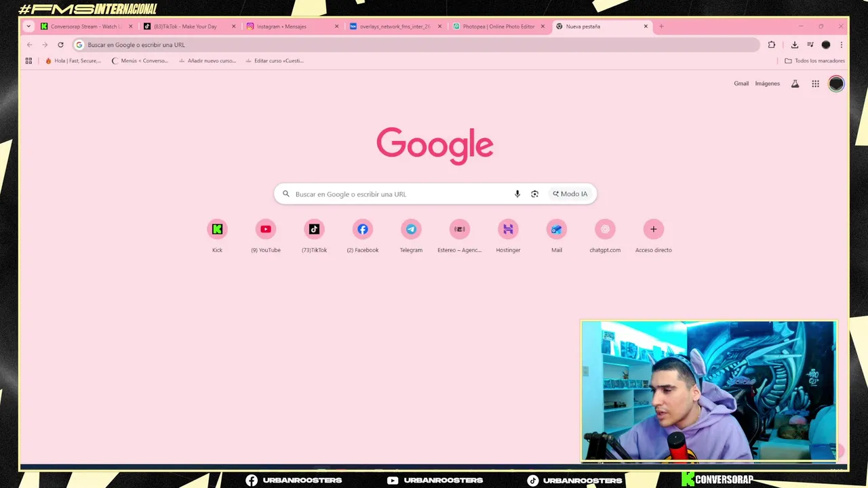Close the Conversorap Stream tab
This screenshot has width=868, height=488.
[x=130, y=26]
